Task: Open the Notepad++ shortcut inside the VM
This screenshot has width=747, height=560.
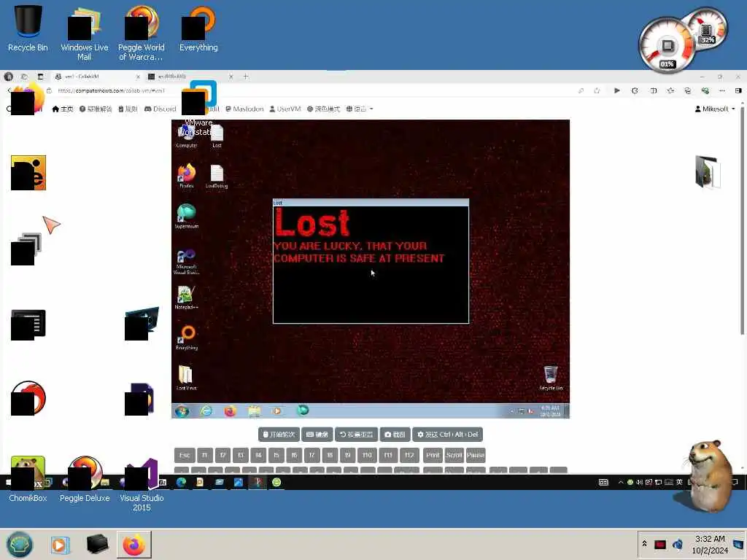Action: [186, 297]
